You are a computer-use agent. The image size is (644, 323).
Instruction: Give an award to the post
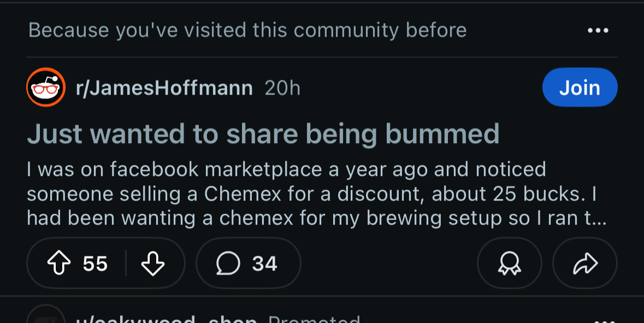coord(510,265)
